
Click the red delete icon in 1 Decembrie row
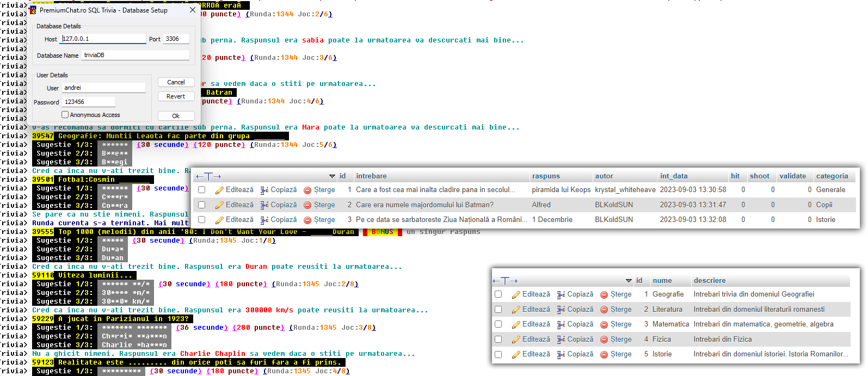(307, 220)
